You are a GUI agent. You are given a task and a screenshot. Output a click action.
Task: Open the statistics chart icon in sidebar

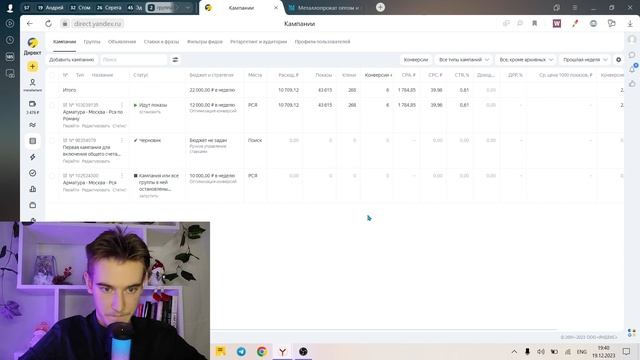(33, 189)
